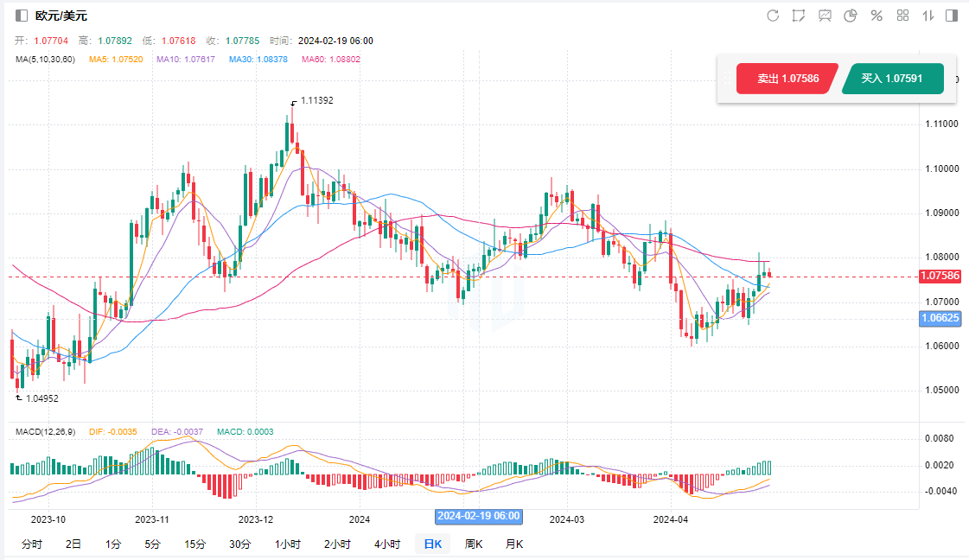The height and width of the screenshot is (560, 969).
Task: Click the up-down arrows sort icon
Action: pos(928,16)
